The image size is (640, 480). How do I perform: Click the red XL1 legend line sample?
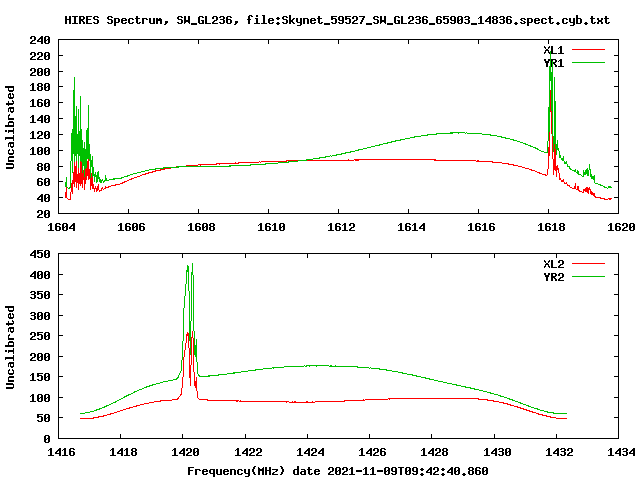click(x=588, y=50)
